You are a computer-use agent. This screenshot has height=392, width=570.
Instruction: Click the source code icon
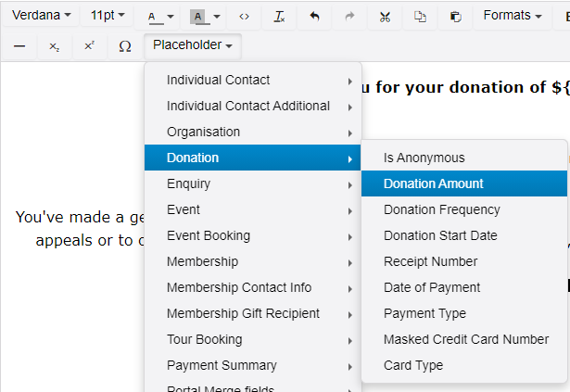coord(245,17)
